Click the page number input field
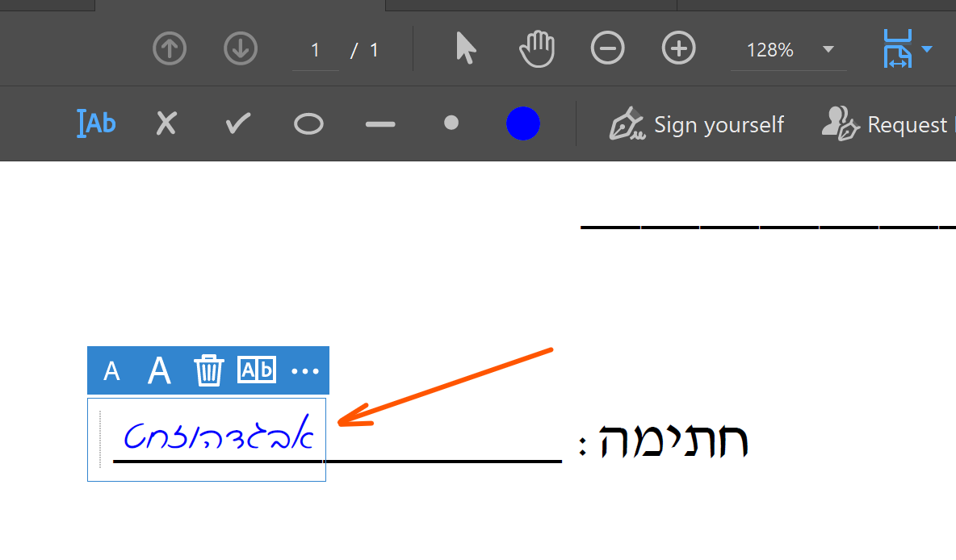The image size is (956, 560). [x=315, y=48]
